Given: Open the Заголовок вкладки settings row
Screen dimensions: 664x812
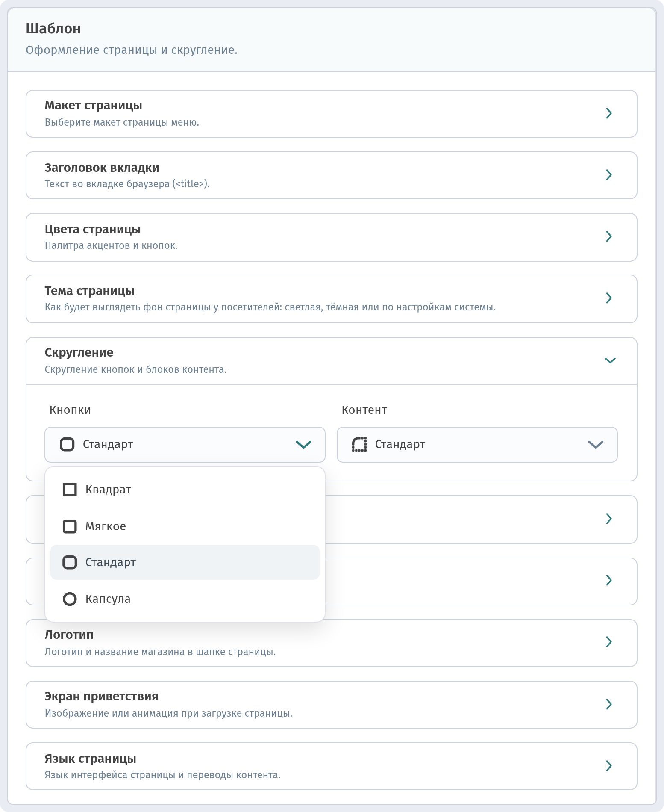Looking at the screenshot, I should point(331,175).
